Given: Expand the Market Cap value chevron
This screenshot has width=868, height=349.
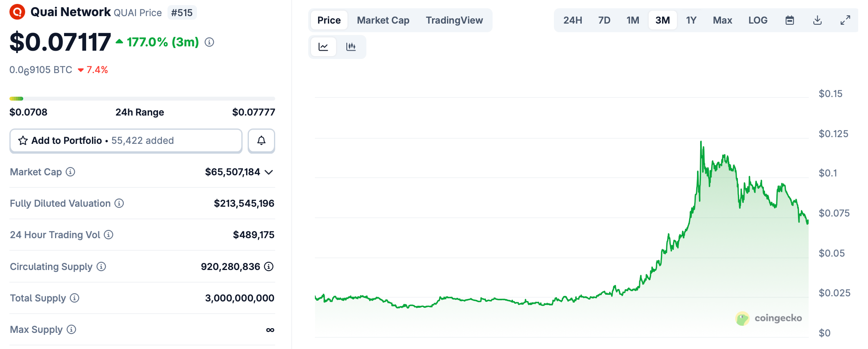Looking at the screenshot, I should [x=269, y=172].
